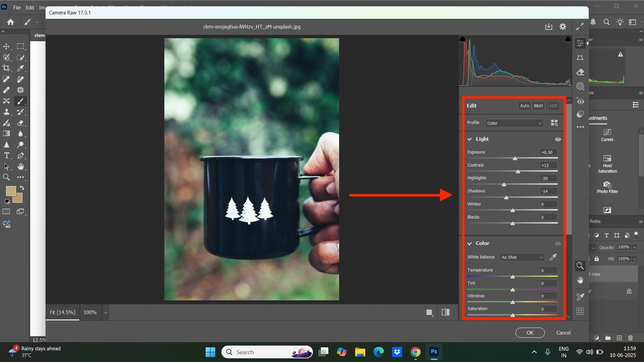Open the Profile Color dropdown
This screenshot has width=644, height=362.
514,123
